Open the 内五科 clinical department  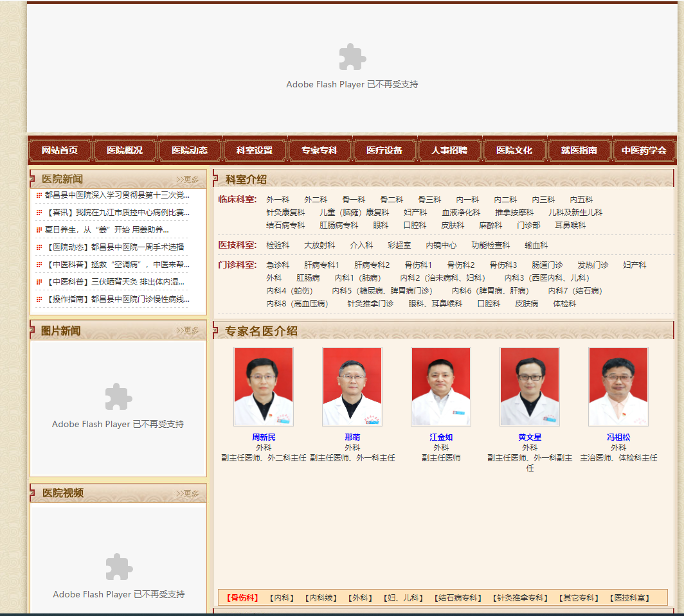click(x=582, y=200)
